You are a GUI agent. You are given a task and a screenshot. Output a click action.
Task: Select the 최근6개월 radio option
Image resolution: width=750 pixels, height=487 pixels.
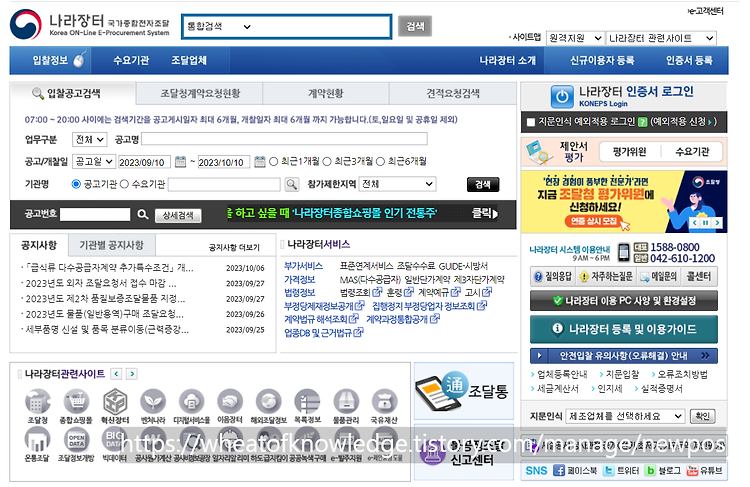[380, 162]
